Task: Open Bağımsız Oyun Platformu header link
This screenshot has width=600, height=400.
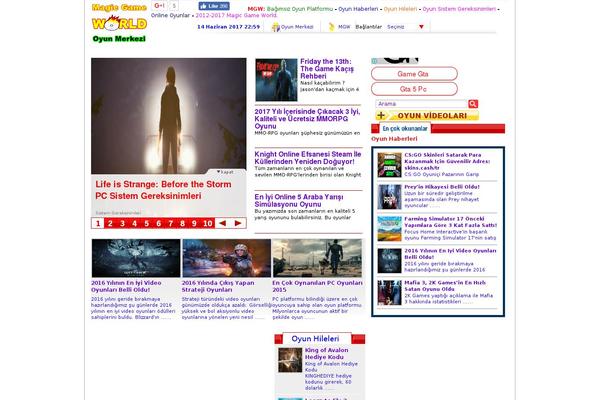Action: point(300,9)
